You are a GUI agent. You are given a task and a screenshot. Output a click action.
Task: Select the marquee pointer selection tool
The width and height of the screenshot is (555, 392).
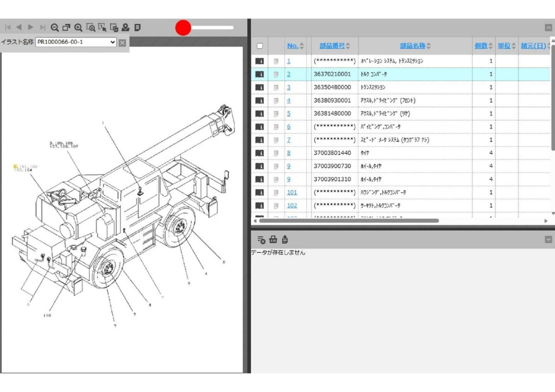(102, 27)
